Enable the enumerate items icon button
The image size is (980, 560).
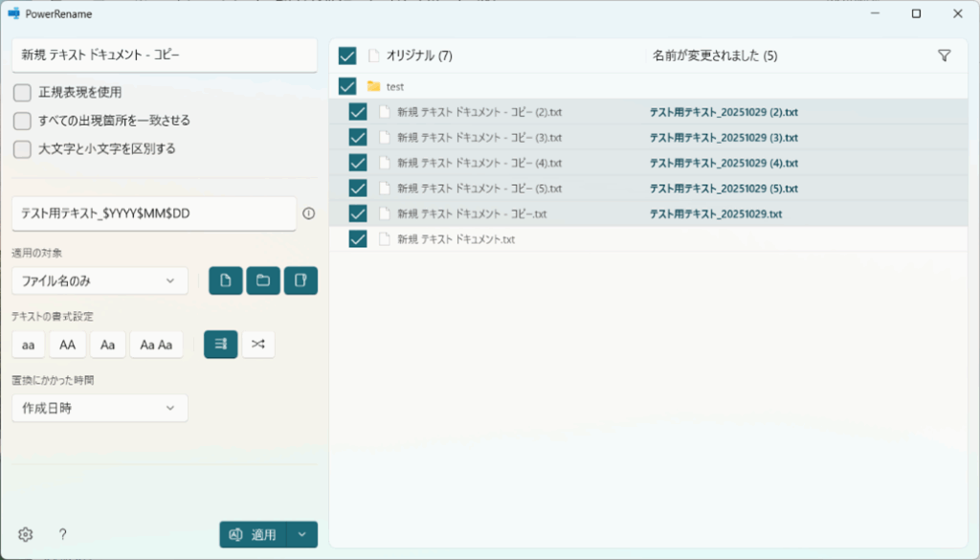(x=220, y=344)
